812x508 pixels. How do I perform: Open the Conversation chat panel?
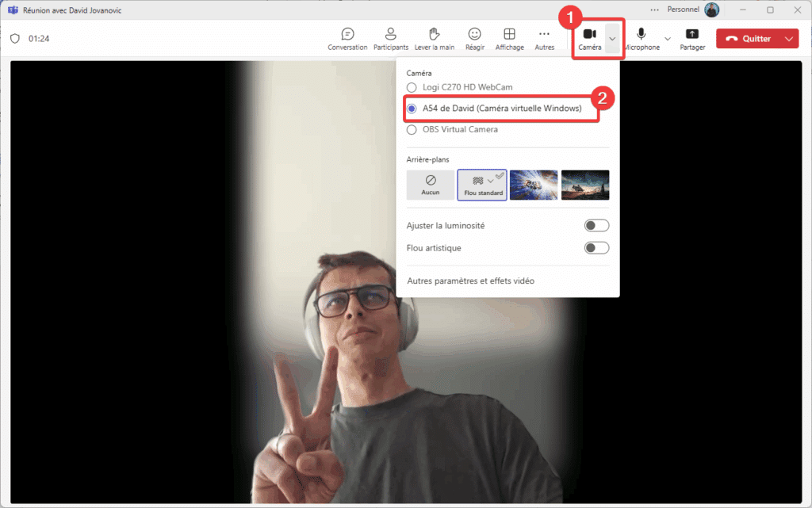(347, 39)
